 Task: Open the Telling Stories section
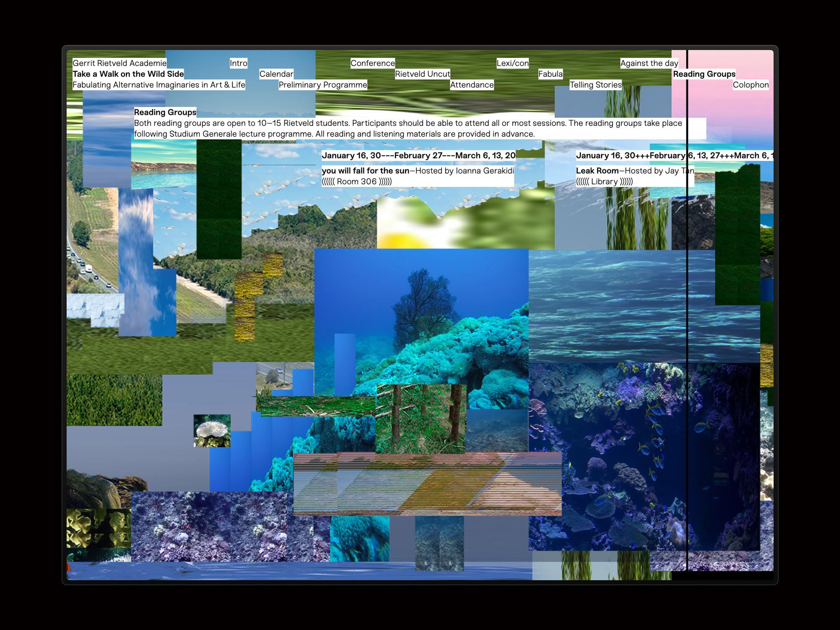pyautogui.click(x=596, y=85)
